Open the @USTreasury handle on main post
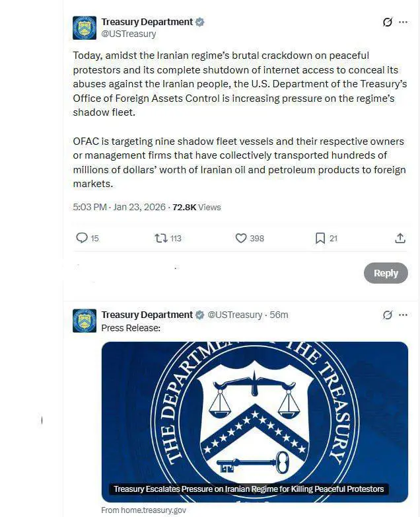Viewport: 420px width, 517px height. tap(129, 34)
